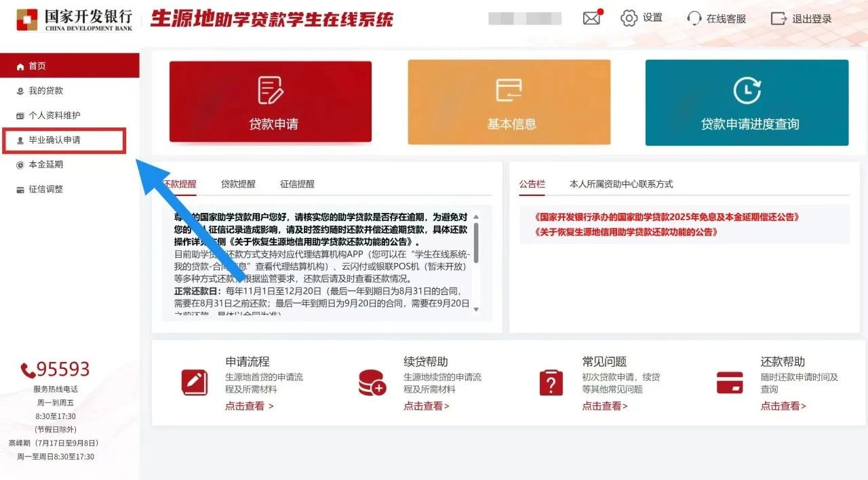This screenshot has width=868, height=480.
Task: Select 本金延期 in the sidebar
Action: (x=45, y=165)
